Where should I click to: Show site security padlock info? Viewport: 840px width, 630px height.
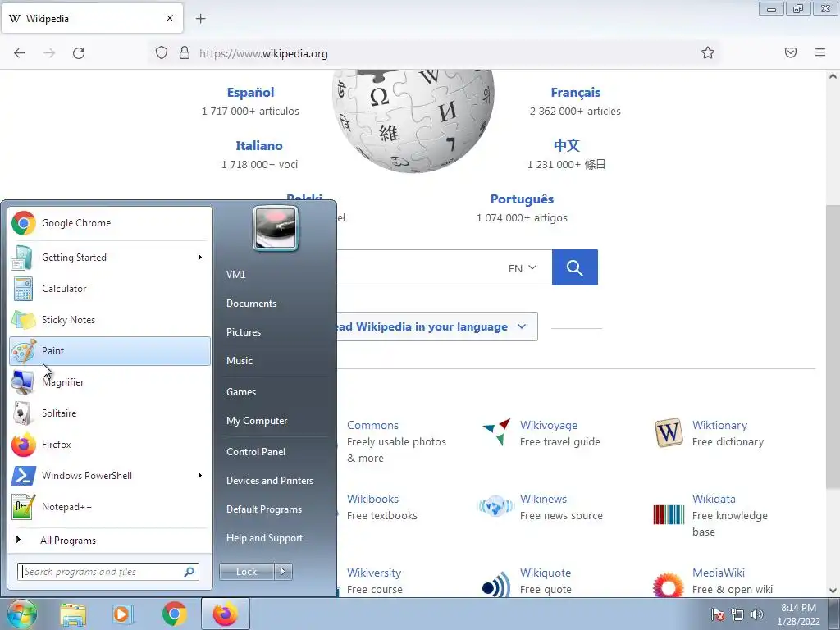pyautogui.click(x=185, y=53)
